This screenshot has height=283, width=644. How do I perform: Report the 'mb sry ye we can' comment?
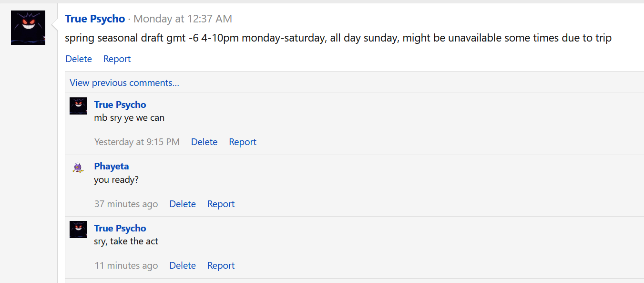coord(243,142)
